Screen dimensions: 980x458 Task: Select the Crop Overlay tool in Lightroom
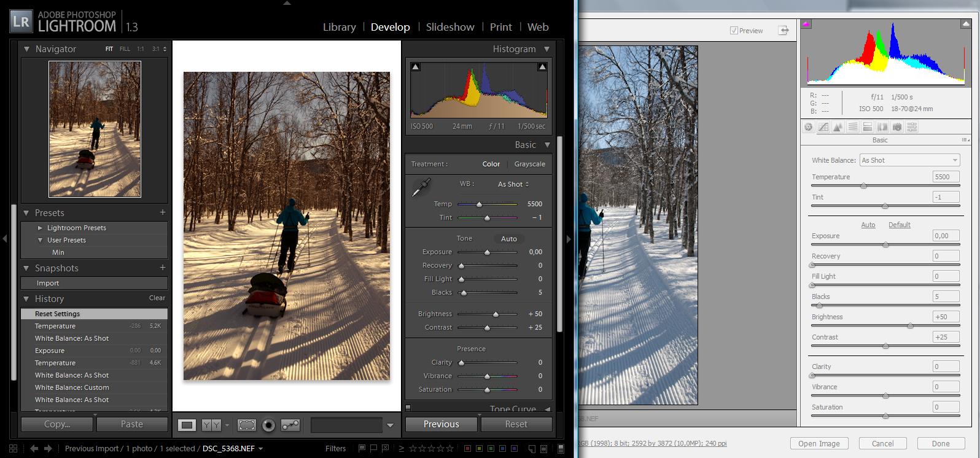click(x=247, y=425)
